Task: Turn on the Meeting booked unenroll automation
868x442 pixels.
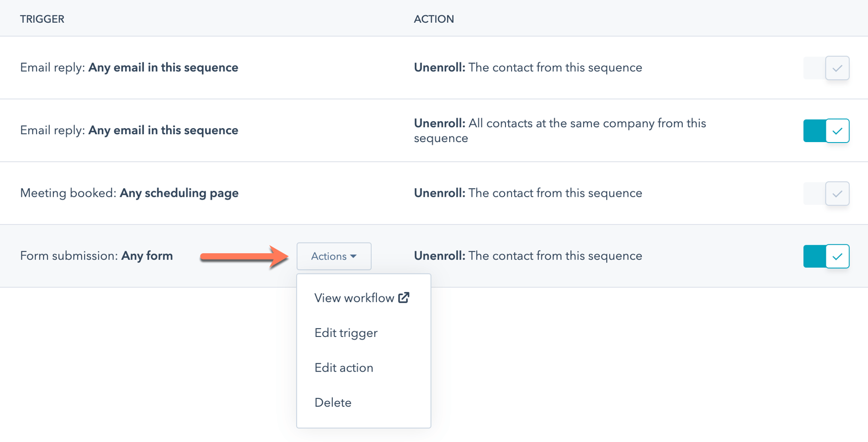Action: point(826,193)
